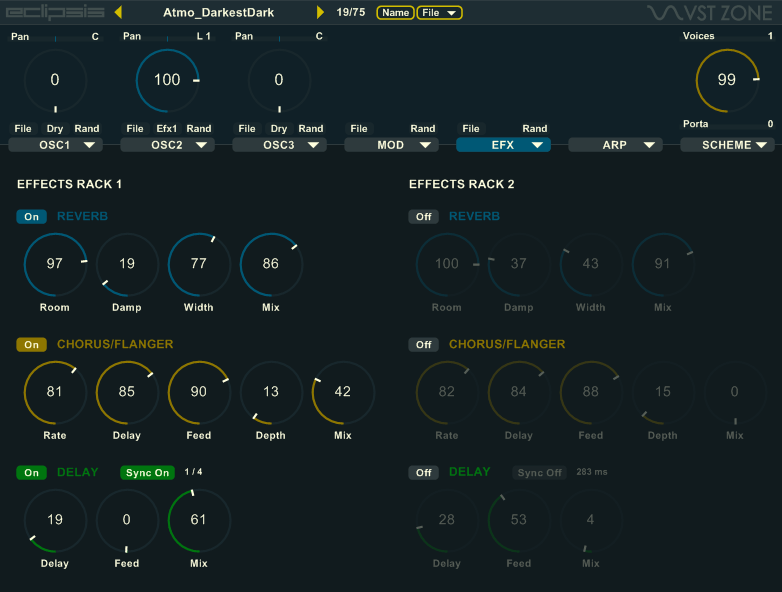The image size is (782, 592).
Task: Switch to the MOD section
Action: (391, 145)
